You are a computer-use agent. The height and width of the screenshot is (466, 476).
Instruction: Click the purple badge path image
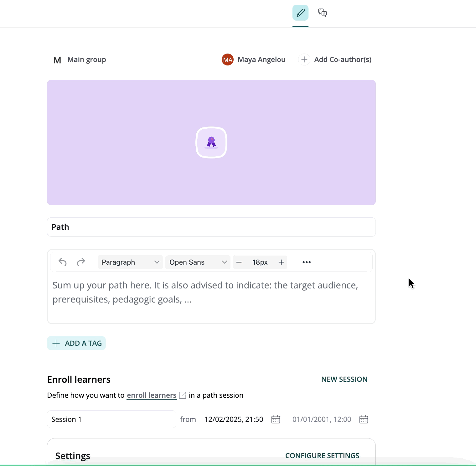pyautogui.click(x=211, y=142)
